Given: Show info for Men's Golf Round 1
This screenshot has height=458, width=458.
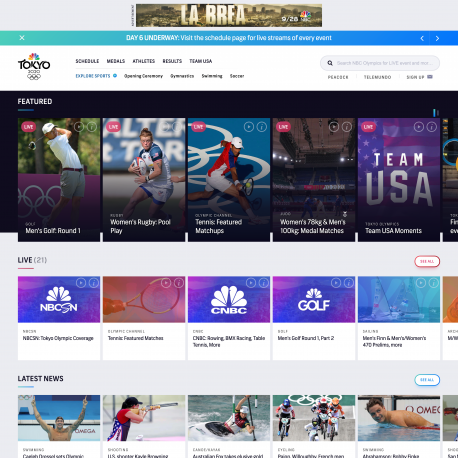Looking at the screenshot, I should pos(92,127).
